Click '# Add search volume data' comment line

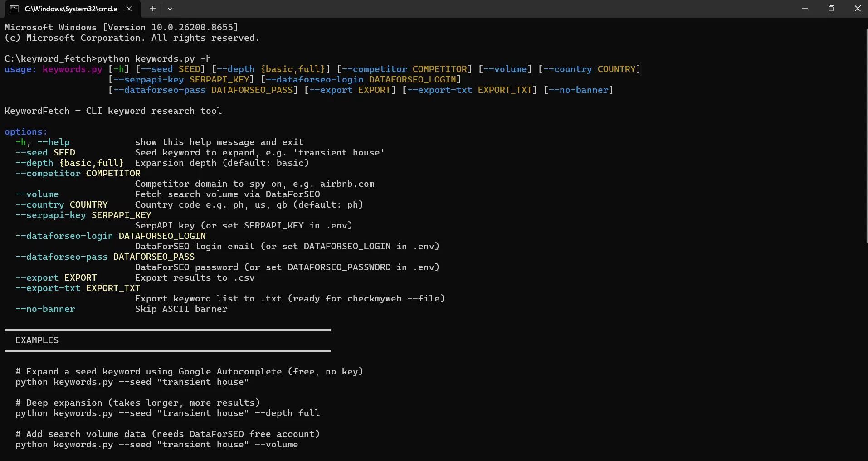(x=168, y=434)
